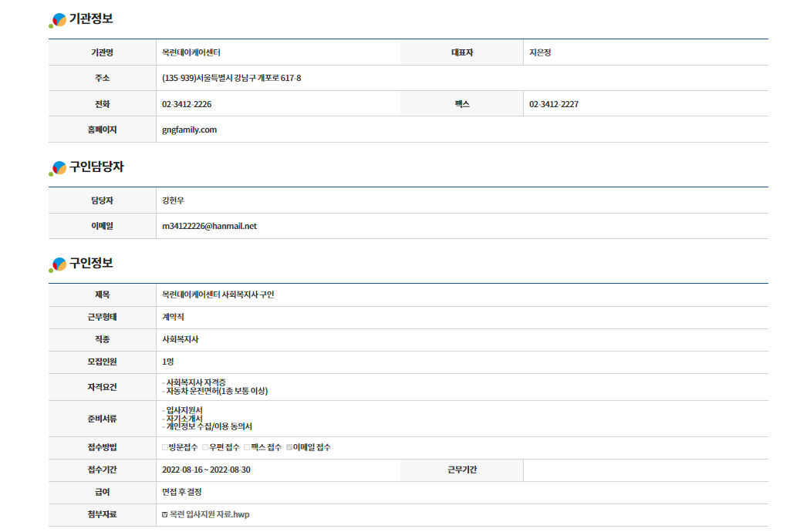Select the phone number 02-3412-2226
The image size is (807, 532).
tap(187, 104)
